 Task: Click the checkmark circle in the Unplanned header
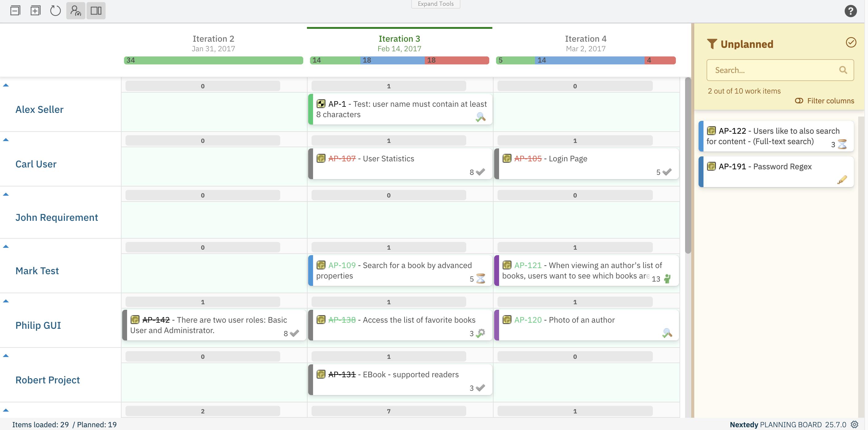click(x=851, y=42)
